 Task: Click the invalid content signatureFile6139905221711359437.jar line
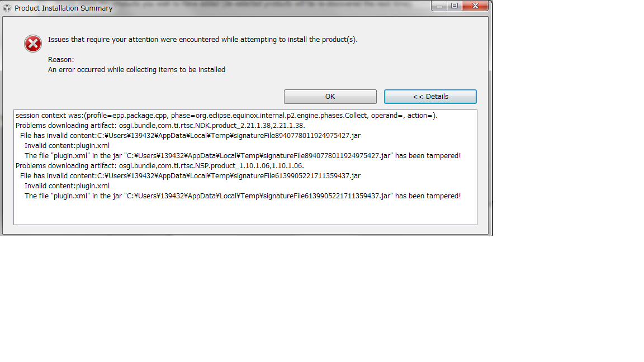190,175
